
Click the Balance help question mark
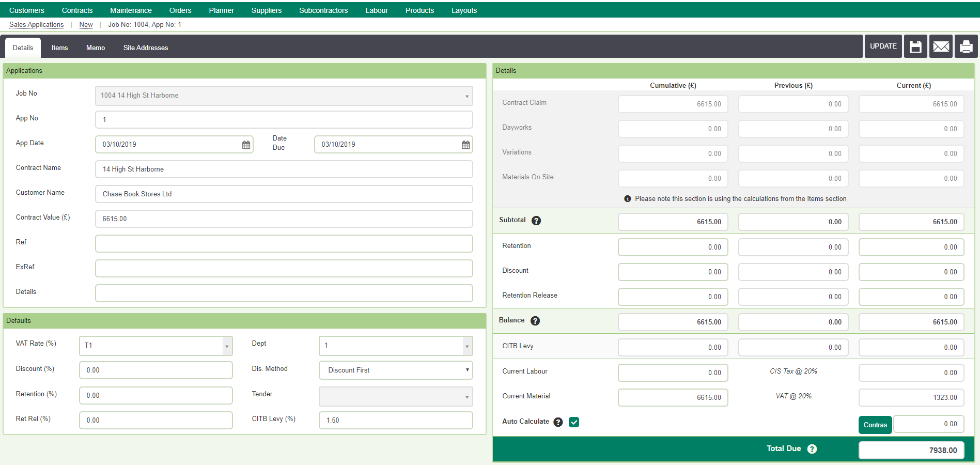point(535,321)
